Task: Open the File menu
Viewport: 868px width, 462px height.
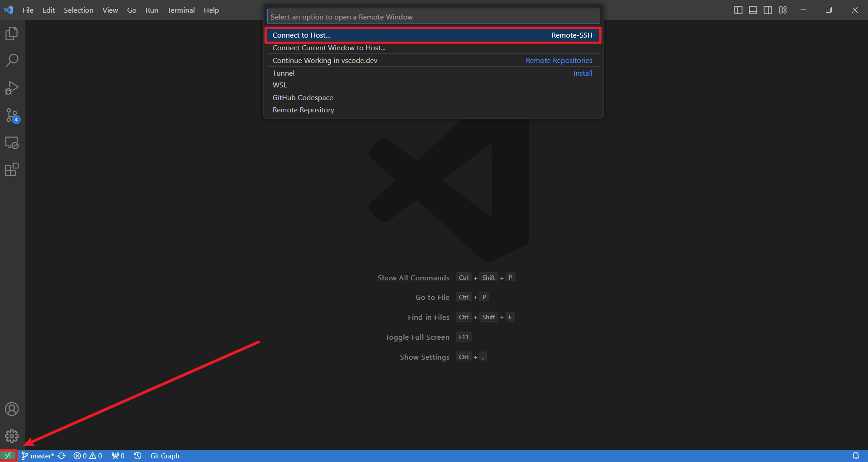Action: coord(28,10)
